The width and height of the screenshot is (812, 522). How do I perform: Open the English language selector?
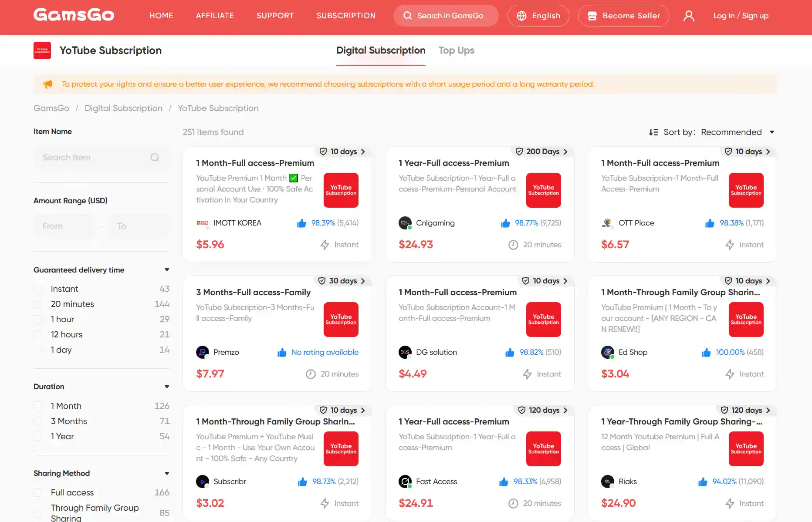[538, 16]
